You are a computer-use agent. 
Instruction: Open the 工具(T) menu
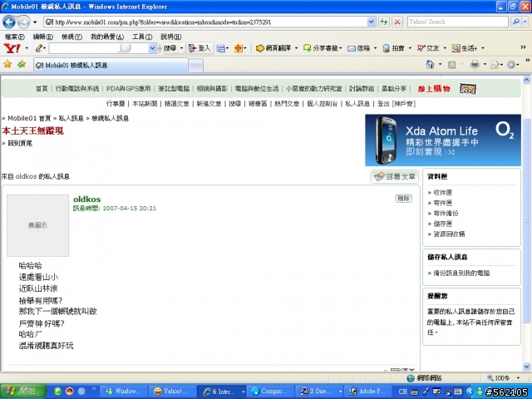tap(142, 37)
